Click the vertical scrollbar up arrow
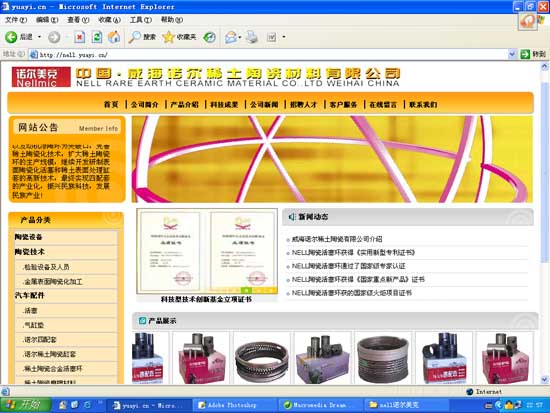 click(x=545, y=66)
